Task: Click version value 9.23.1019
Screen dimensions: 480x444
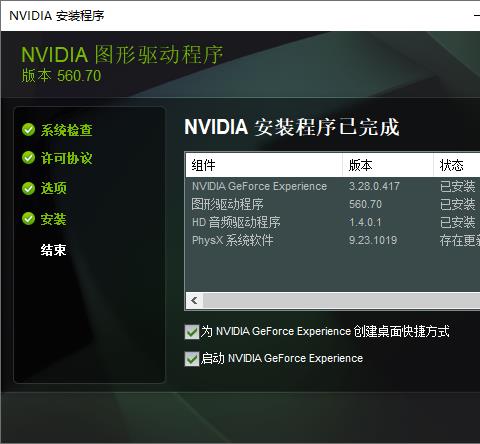Action: (373, 240)
